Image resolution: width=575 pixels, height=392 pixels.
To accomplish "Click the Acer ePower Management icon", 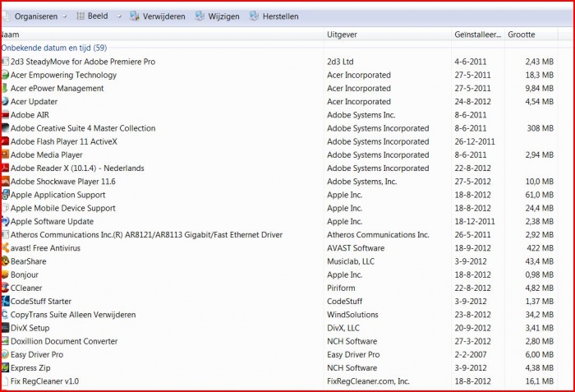I will pos(5,88).
